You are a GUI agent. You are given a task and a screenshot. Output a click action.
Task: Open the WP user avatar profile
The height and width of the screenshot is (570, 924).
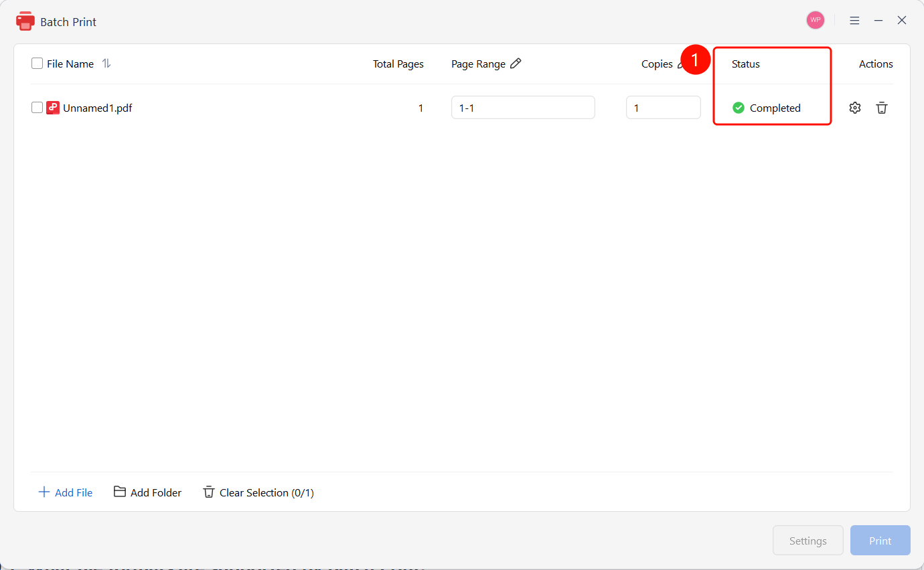pyautogui.click(x=815, y=20)
